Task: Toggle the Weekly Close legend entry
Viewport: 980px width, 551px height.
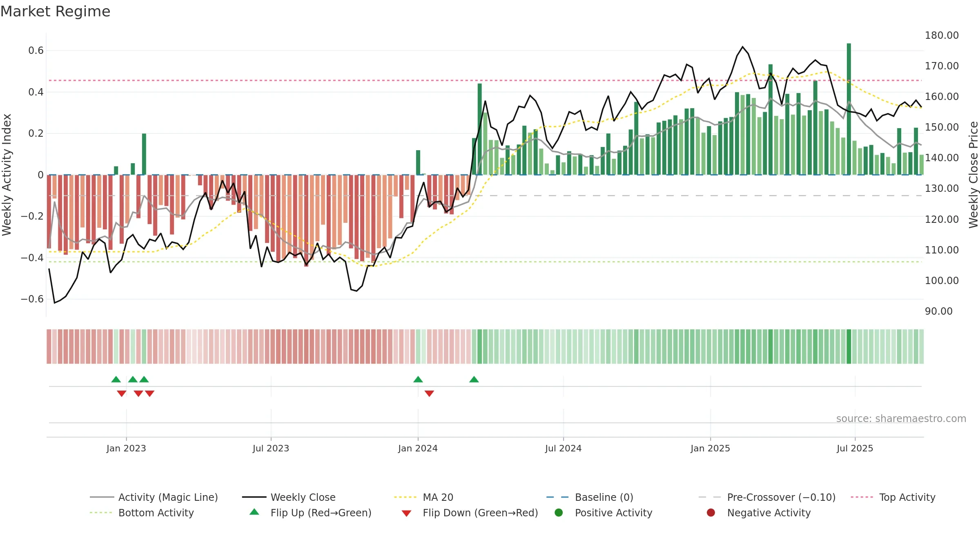Action: pos(289,497)
